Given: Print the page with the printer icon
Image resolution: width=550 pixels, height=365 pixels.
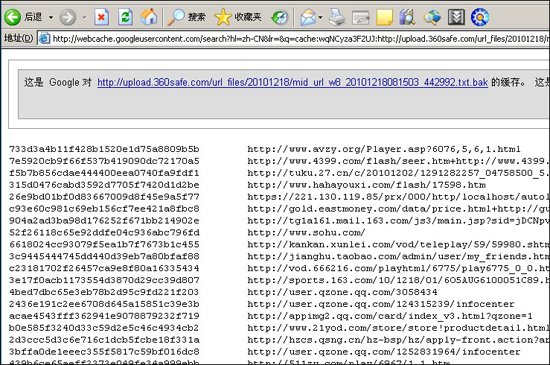Looking at the screenshot, I should click(337, 17).
